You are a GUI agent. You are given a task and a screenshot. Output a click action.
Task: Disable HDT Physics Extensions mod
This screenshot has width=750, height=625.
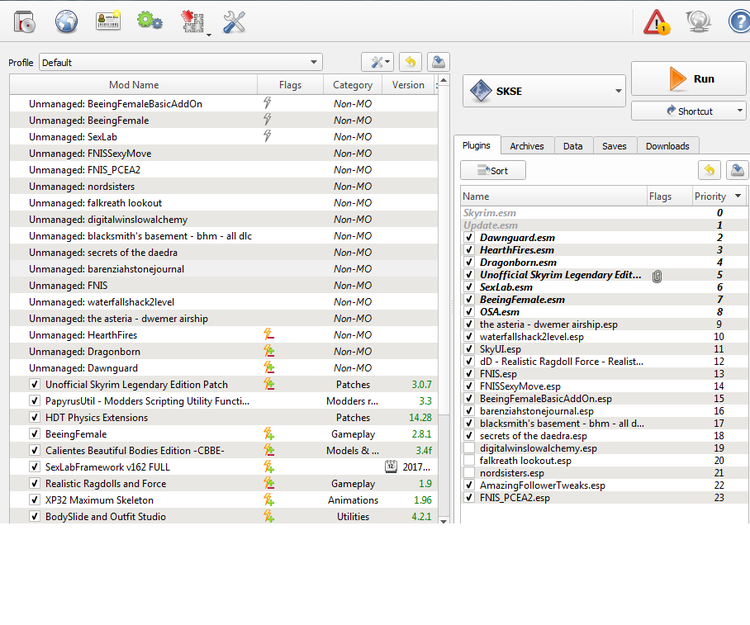[x=34, y=417]
